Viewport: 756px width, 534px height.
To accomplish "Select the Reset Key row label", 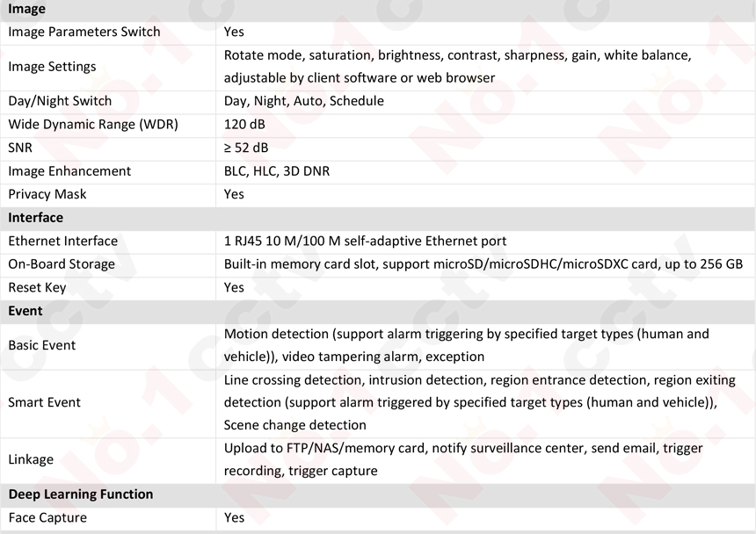I will (37, 287).
